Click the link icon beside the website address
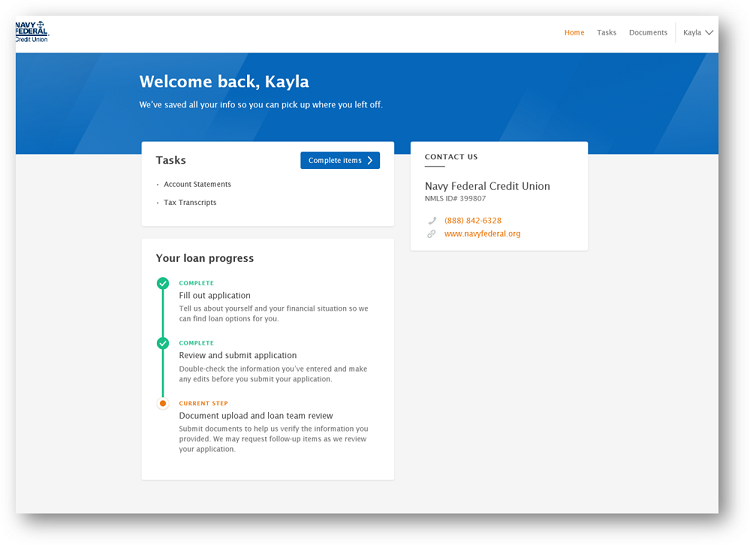750x545 pixels. 432,234
